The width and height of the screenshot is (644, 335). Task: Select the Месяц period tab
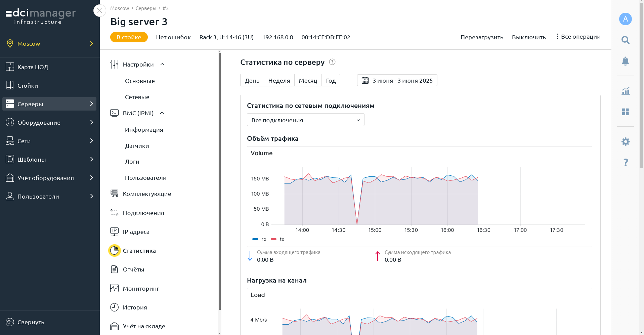(x=308, y=80)
